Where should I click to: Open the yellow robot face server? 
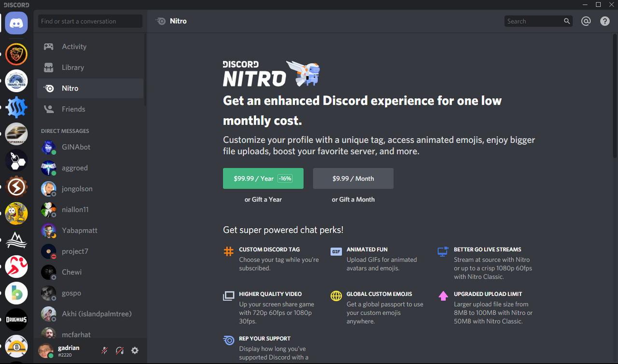pos(16,213)
